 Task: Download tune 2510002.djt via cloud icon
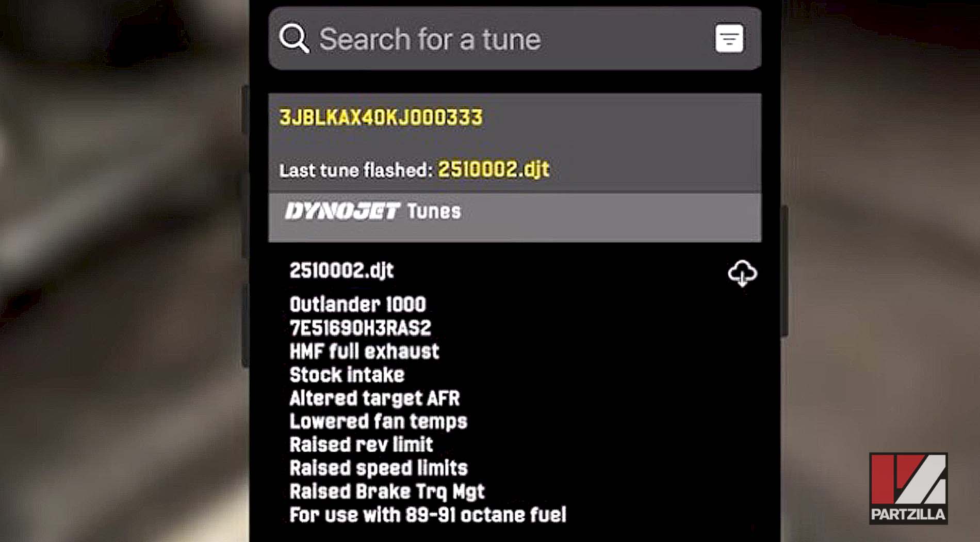[742, 273]
